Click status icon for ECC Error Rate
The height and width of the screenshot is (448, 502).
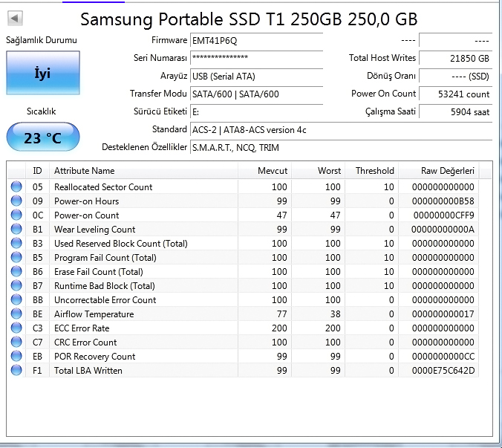click(x=16, y=328)
